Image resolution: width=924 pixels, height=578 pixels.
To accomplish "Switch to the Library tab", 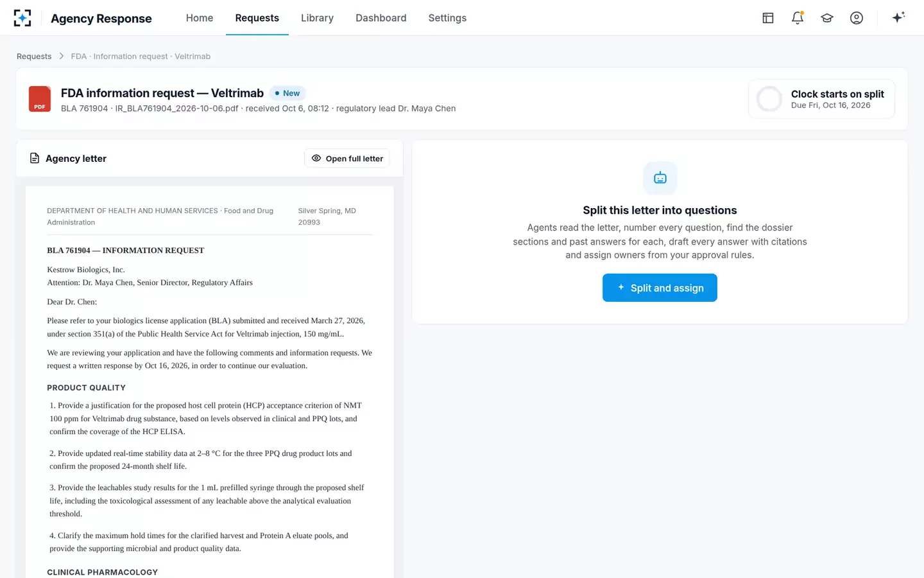I will tap(317, 18).
